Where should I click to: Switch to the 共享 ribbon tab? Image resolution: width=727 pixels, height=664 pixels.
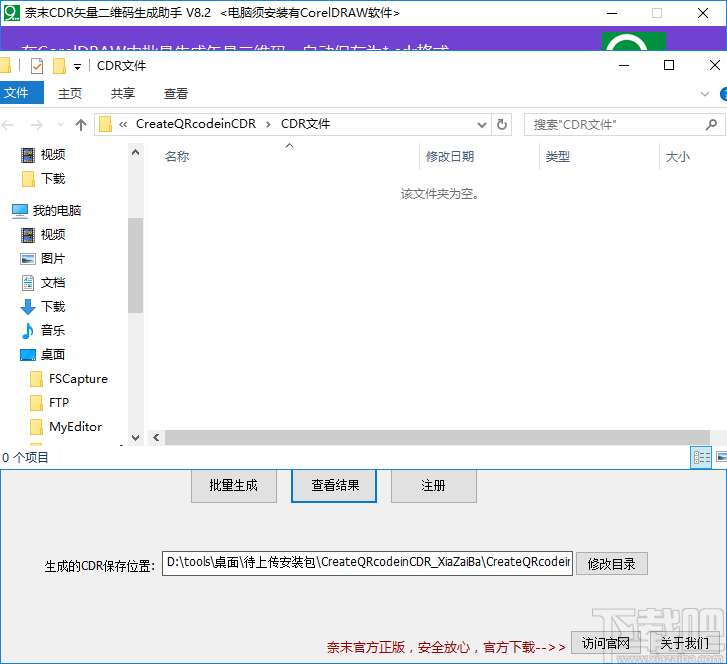click(x=122, y=93)
